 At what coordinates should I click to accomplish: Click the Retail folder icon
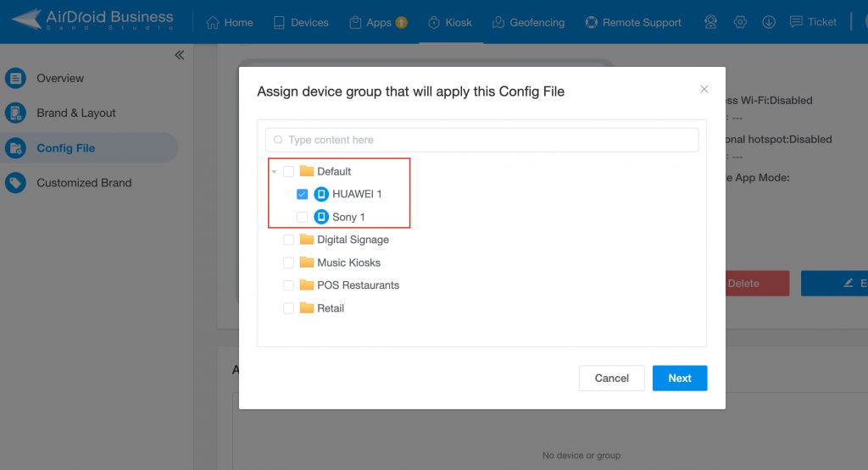click(307, 307)
